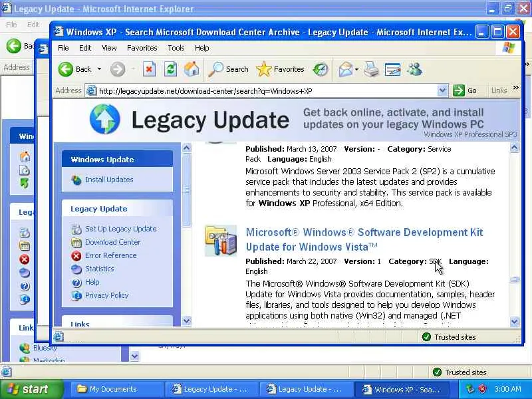Click the results scrollbar down arrow

[514, 321]
